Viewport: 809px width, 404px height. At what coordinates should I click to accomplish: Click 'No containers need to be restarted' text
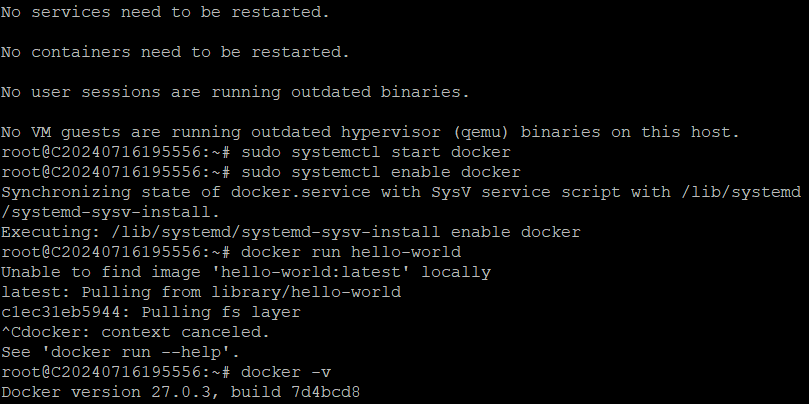(175, 52)
